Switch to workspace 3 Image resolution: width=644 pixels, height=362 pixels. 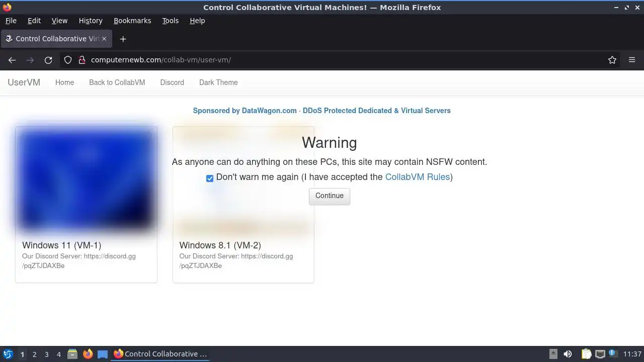pyautogui.click(x=46, y=354)
